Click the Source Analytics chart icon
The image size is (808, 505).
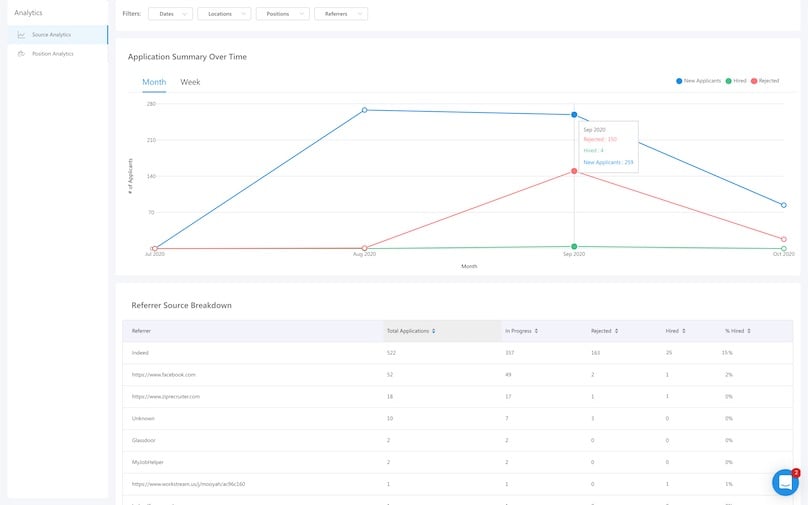21,35
